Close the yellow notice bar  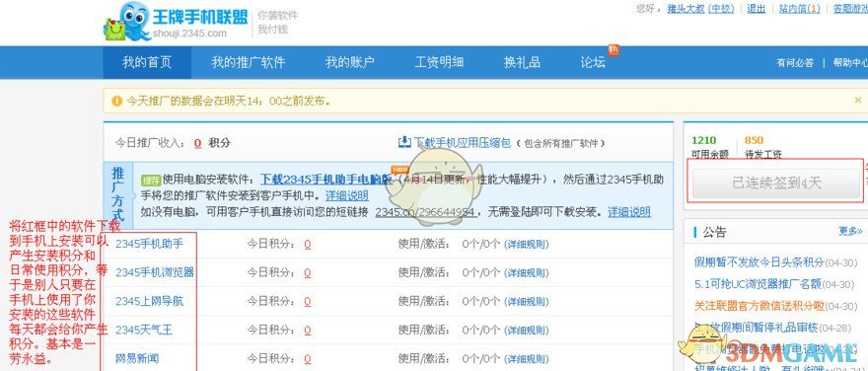pyautogui.click(x=858, y=101)
